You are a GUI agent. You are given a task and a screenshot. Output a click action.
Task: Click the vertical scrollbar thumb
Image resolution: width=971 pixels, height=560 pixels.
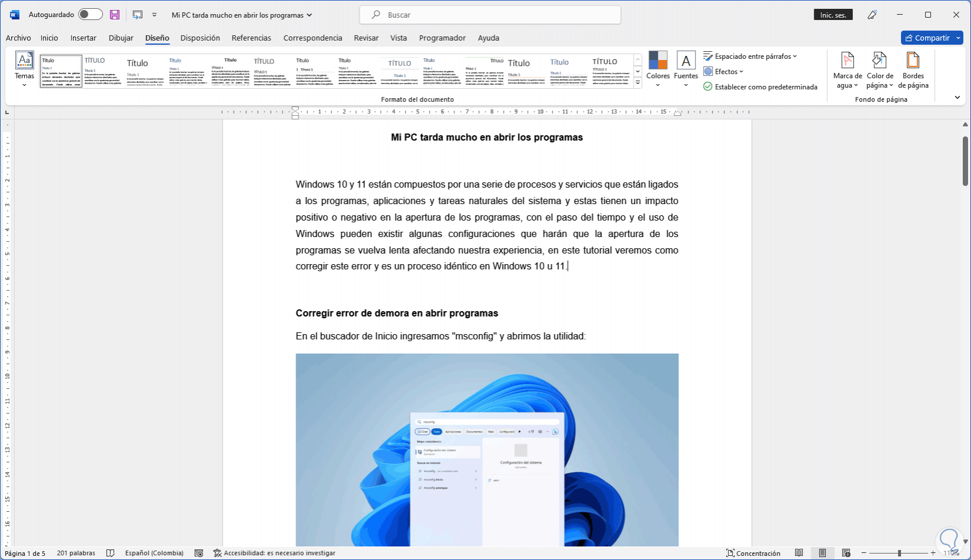pos(965,161)
